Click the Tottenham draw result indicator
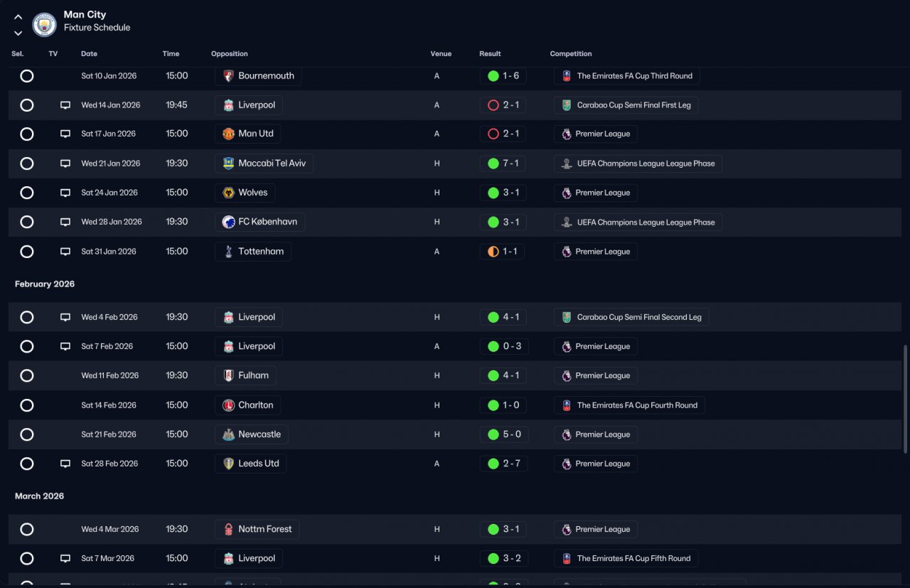 point(493,252)
